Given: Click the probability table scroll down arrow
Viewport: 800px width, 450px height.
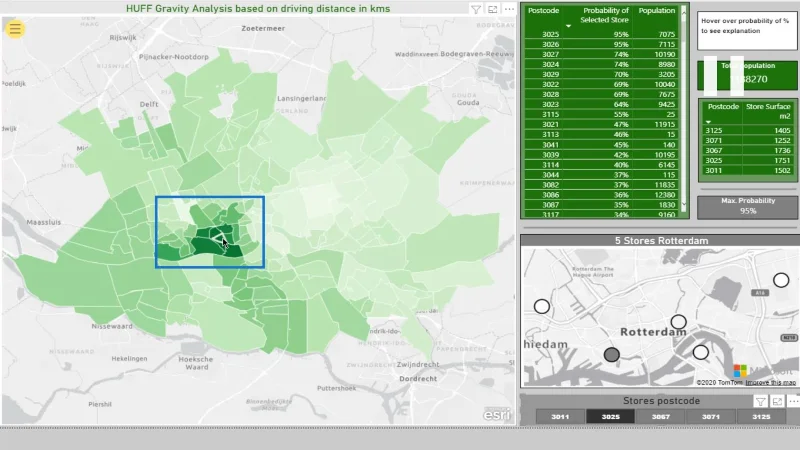Looking at the screenshot, I should [684, 205].
